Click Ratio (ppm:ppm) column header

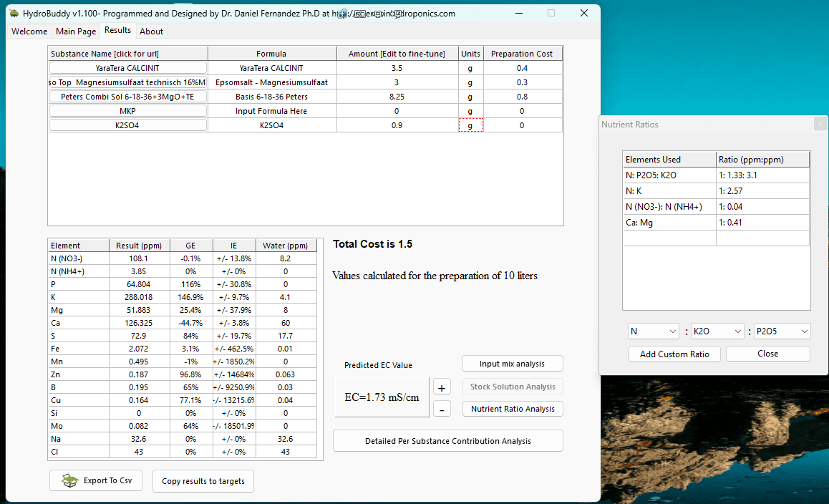click(x=762, y=159)
